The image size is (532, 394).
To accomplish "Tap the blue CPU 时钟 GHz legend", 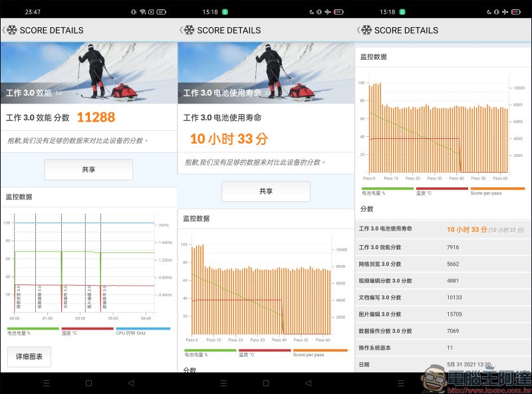I will (x=143, y=331).
